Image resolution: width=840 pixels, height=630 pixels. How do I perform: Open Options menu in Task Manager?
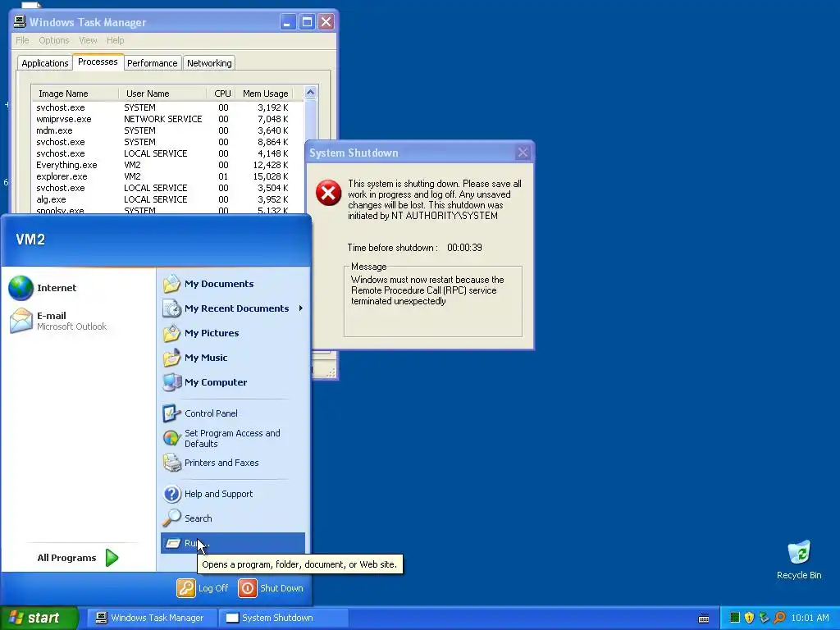(53, 40)
